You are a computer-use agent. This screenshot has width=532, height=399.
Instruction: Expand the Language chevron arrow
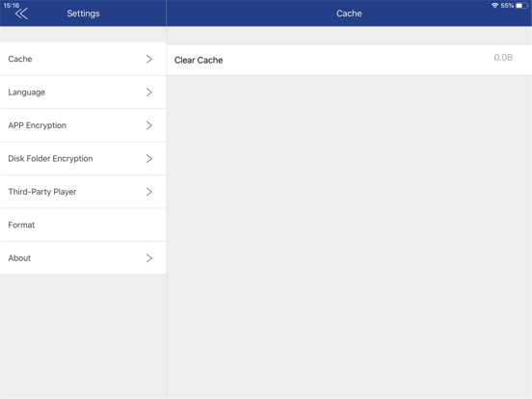(x=149, y=93)
